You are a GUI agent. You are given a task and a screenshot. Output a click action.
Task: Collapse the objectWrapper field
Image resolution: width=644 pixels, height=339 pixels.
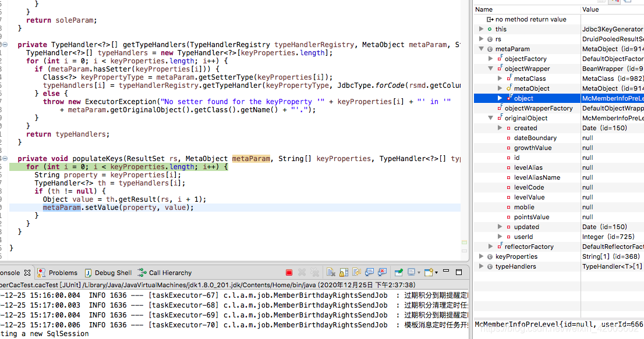(490, 69)
